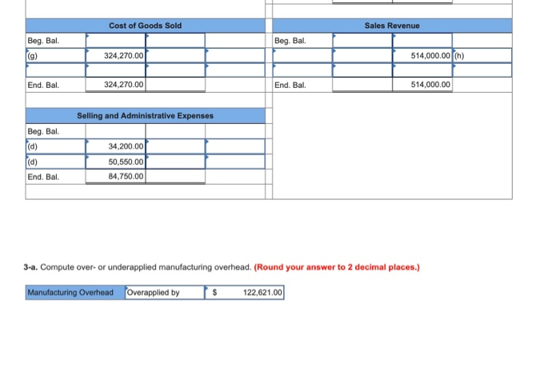Click Cost of Goods Sold Beg. Bal. debit cell
The height and width of the screenshot is (392, 560).
click(x=115, y=40)
